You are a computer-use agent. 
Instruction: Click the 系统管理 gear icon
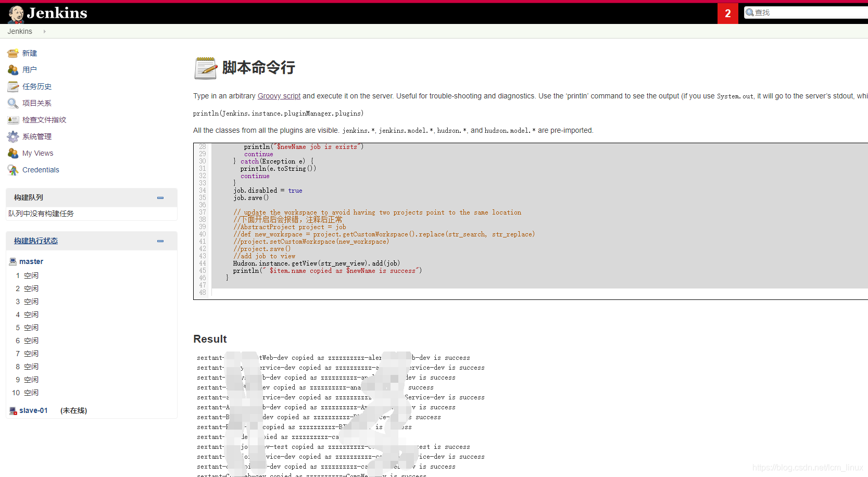click(13, 136)
